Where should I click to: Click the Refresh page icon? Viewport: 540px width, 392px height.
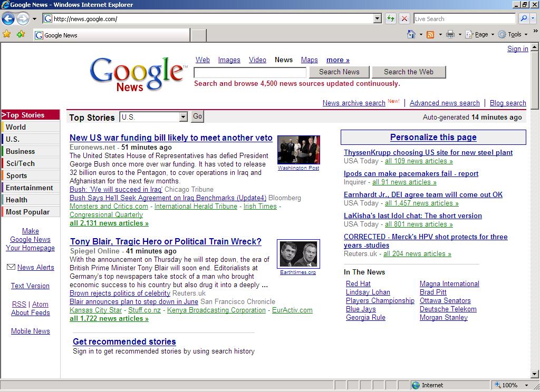pyautogui.click(x=391, y=18)
